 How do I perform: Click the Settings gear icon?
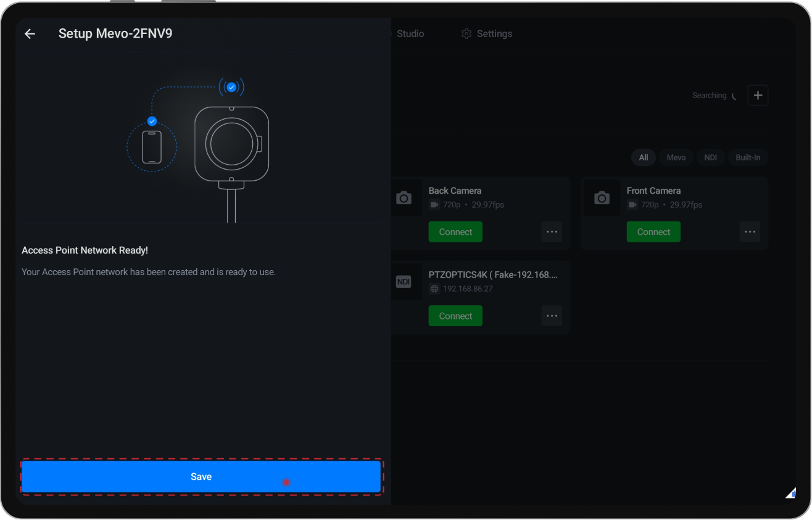click(x=466, y=34)
